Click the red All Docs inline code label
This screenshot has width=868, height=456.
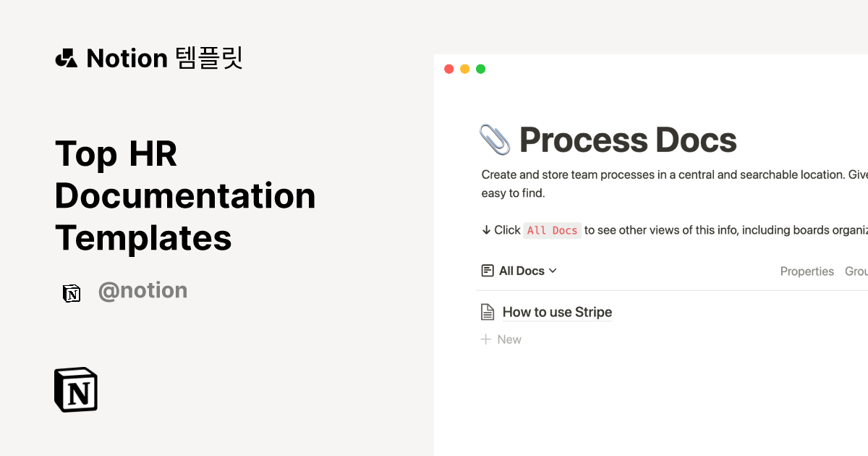552,229
